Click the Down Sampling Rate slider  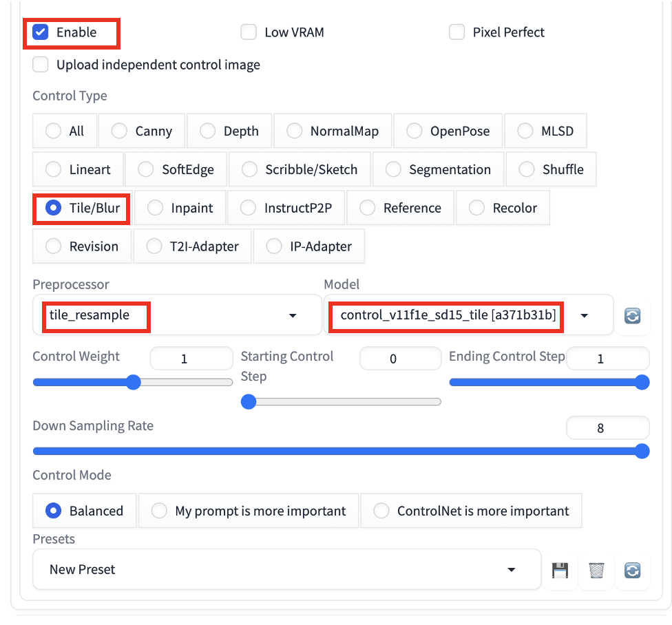341,451
